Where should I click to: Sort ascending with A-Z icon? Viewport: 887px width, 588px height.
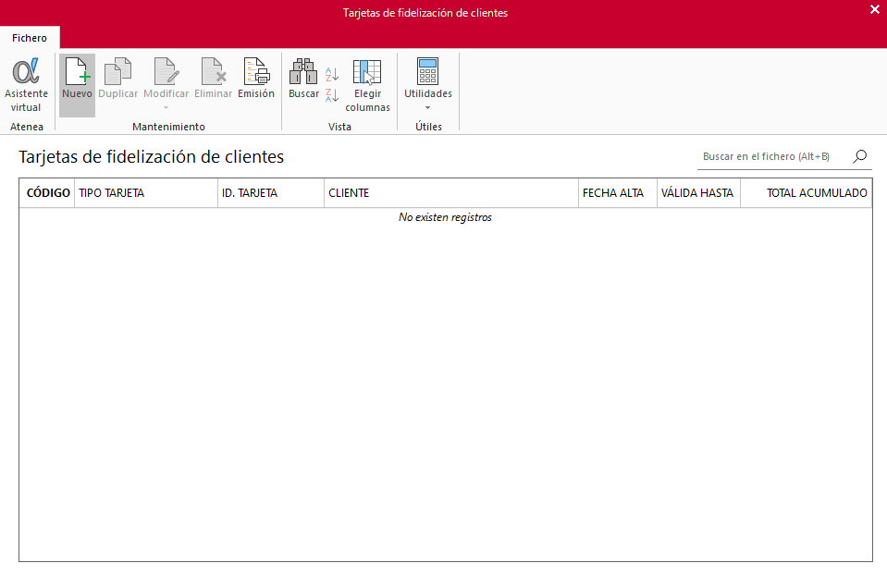point(332,74)
